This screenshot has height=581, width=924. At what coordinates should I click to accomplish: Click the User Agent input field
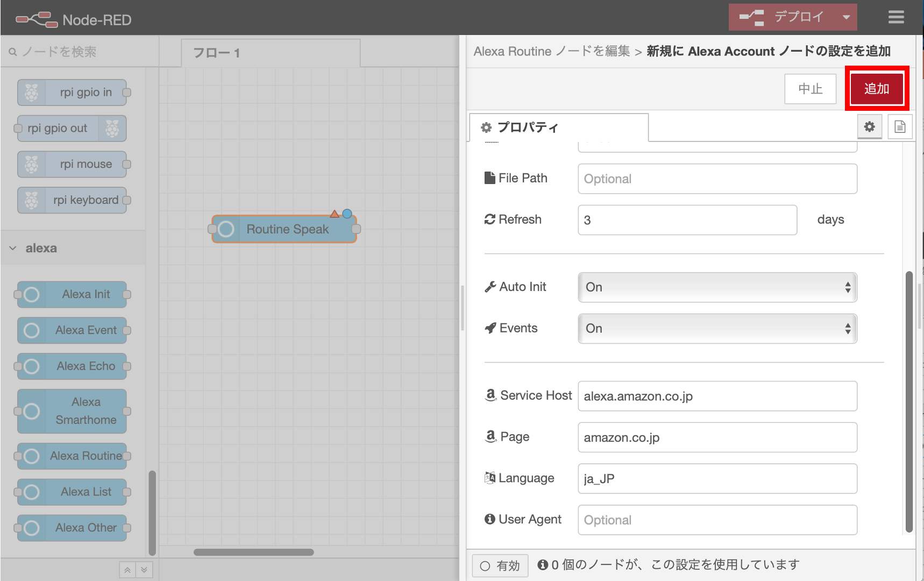click(717, 520)
